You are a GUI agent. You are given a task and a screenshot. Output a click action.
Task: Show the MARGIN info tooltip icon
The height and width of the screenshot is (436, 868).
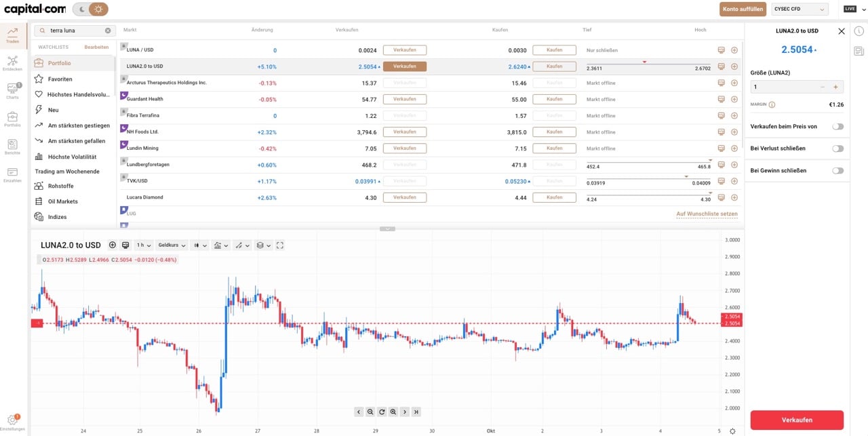click(x=772, y=105)
